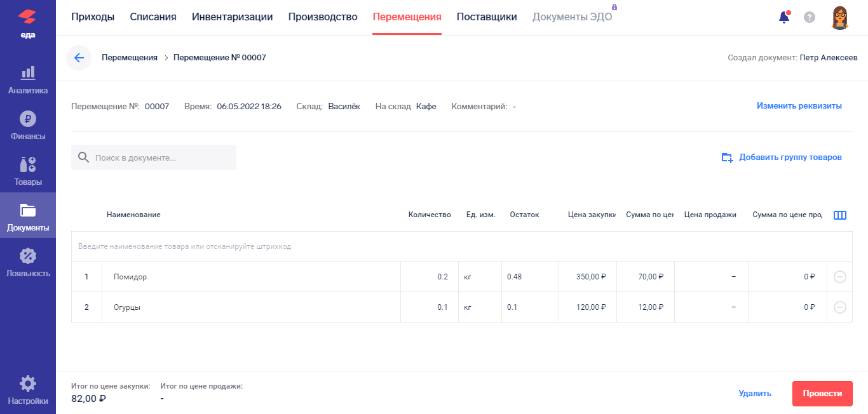
Task: Click the product name entry field
Action: [x=461, y=246]
